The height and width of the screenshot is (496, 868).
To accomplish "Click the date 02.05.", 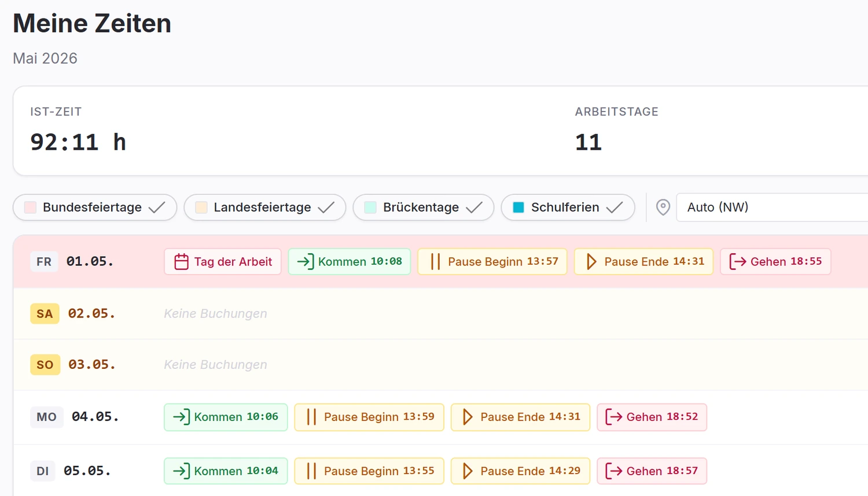I will click(91, 313).
